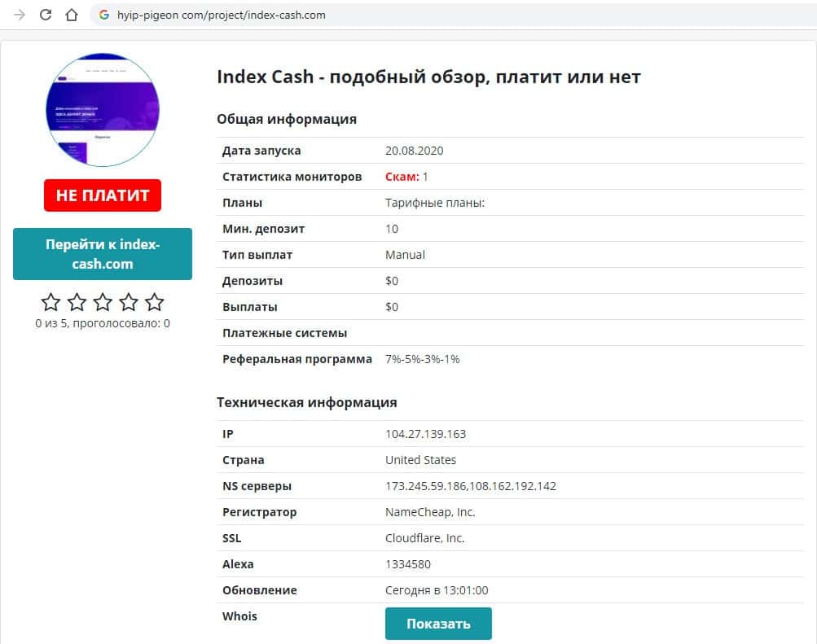Click registrar value NameCheap, Inc.
Image resolution: width=817 pixels, height=644 pixels.
pyautogui.click(x=430, y=512)
